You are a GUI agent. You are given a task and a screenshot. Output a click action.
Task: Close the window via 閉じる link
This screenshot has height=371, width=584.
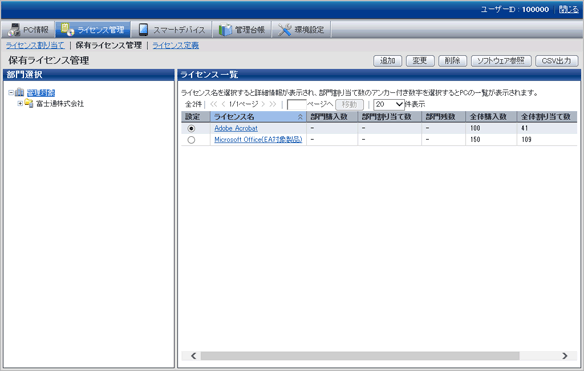pyautogui.click(x=569, y=9)
